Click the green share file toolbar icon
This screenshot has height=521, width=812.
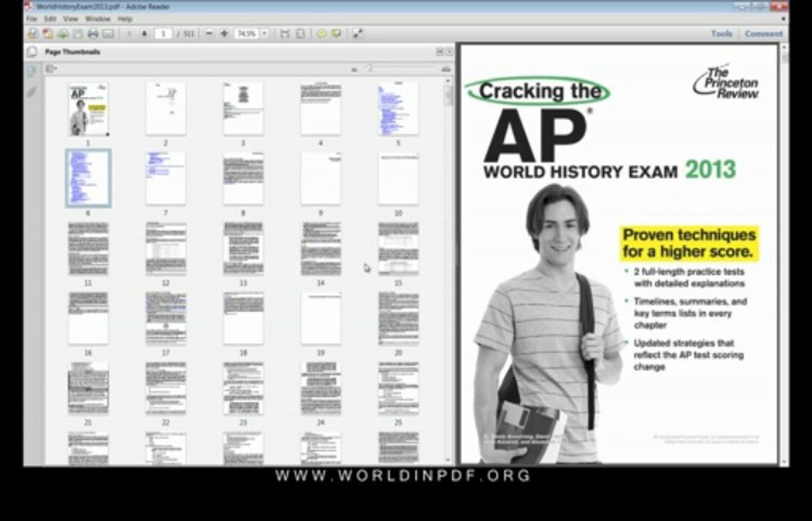click(63, 34)
